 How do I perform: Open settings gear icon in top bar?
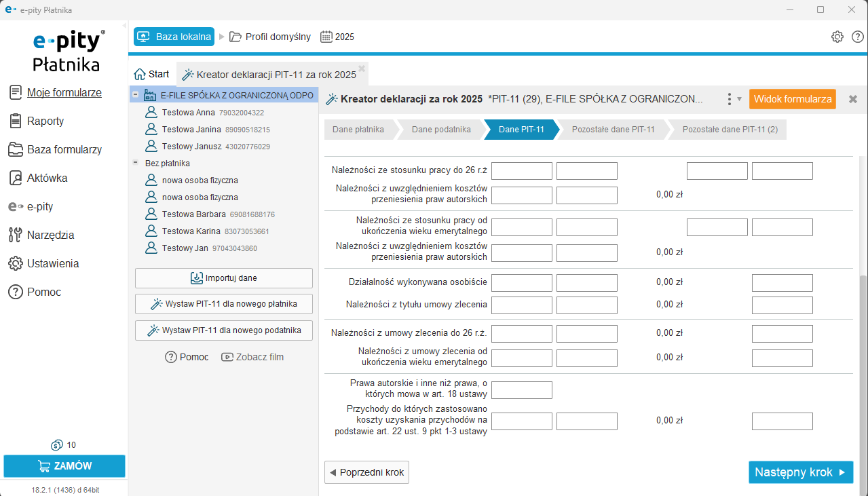pos(837,37)
